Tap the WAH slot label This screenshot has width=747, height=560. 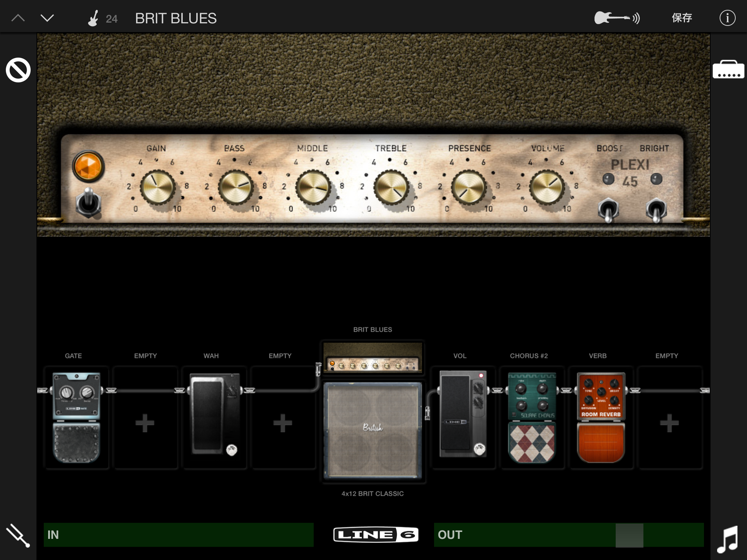click(211, 356)
